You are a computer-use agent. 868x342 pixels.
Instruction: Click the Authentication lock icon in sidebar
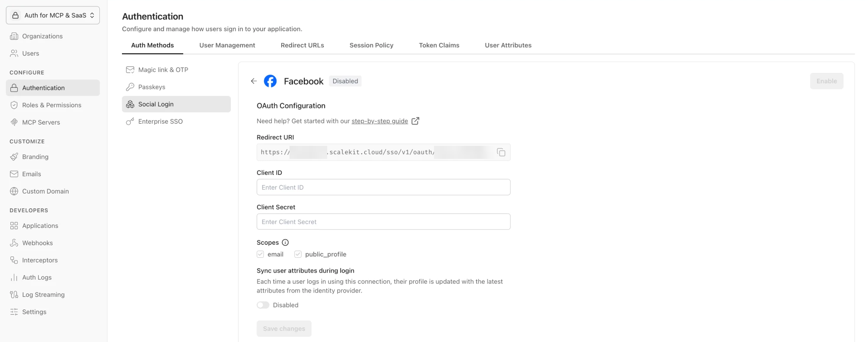coord(14,88)
